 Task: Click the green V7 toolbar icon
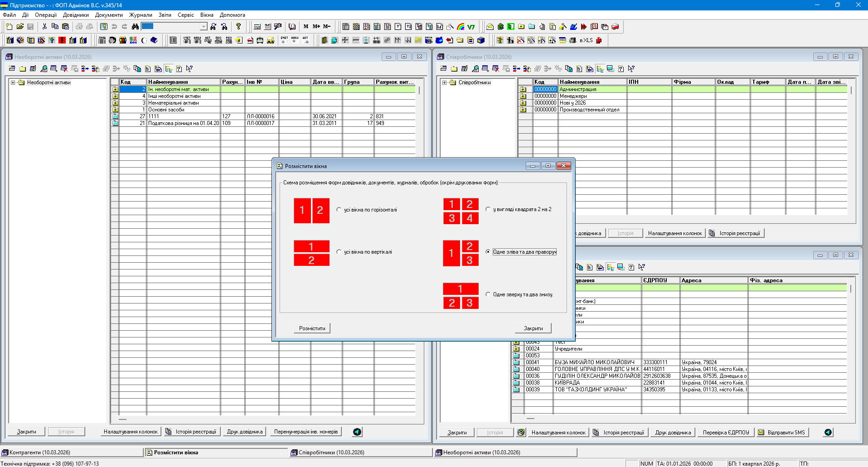coord(471,27)
